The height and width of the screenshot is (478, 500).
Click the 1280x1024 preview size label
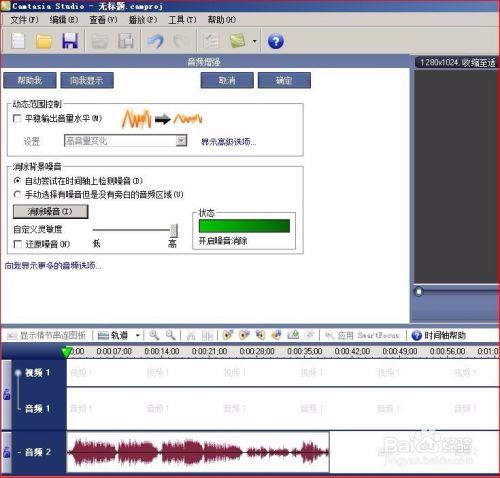tap(457, 63)
